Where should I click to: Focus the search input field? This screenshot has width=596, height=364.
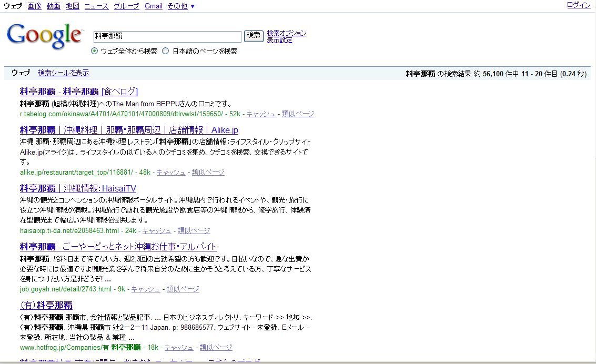click(167, 36)
